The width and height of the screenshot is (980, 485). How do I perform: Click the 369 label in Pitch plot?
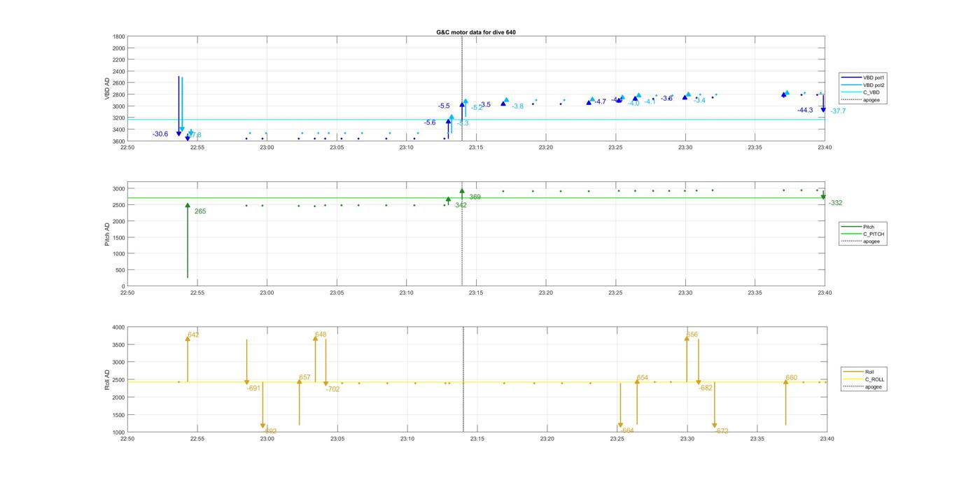tap(475, 197)
